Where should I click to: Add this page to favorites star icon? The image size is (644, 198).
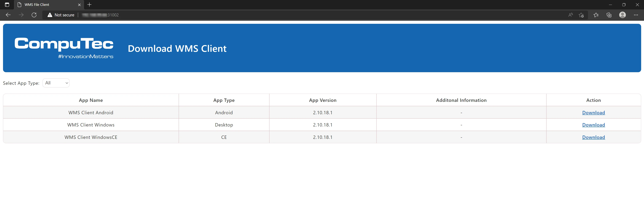tap(581, 15)
